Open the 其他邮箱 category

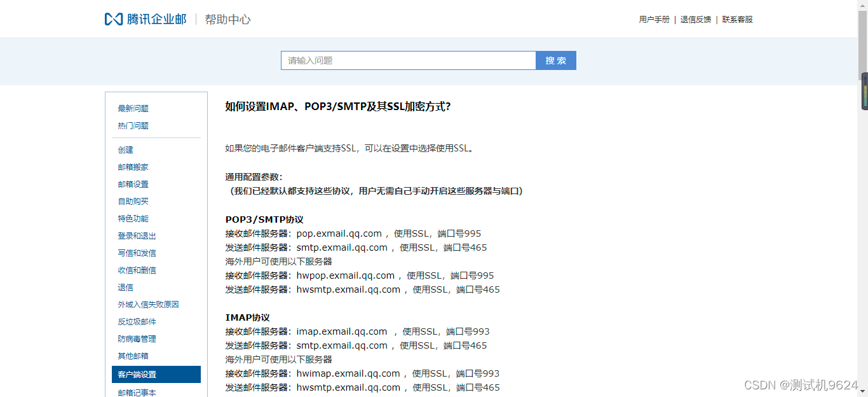pos(133,356)
